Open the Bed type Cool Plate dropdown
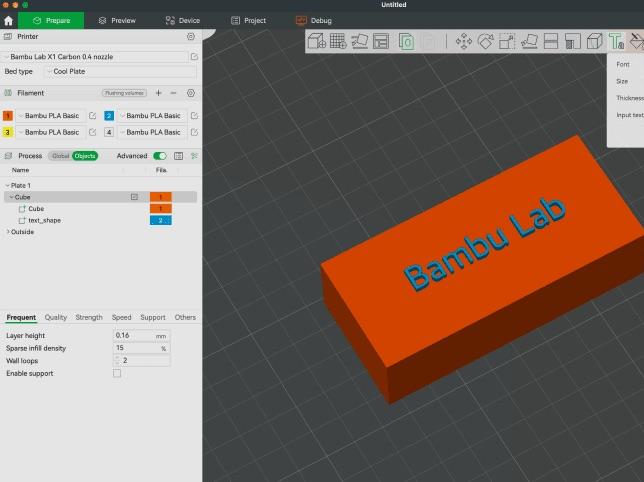The height and width of the screenshot is (482, 644). click(x=120, y=71)
